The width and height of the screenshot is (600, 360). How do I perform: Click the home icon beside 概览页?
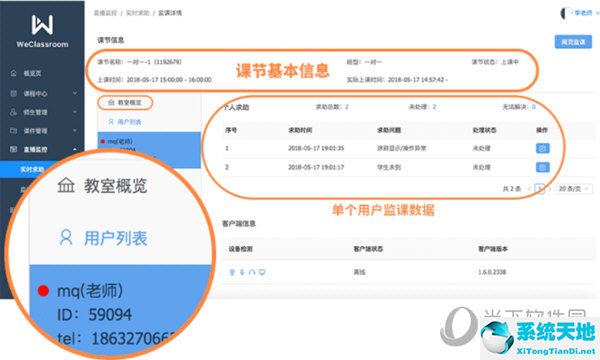coord(13,73)
